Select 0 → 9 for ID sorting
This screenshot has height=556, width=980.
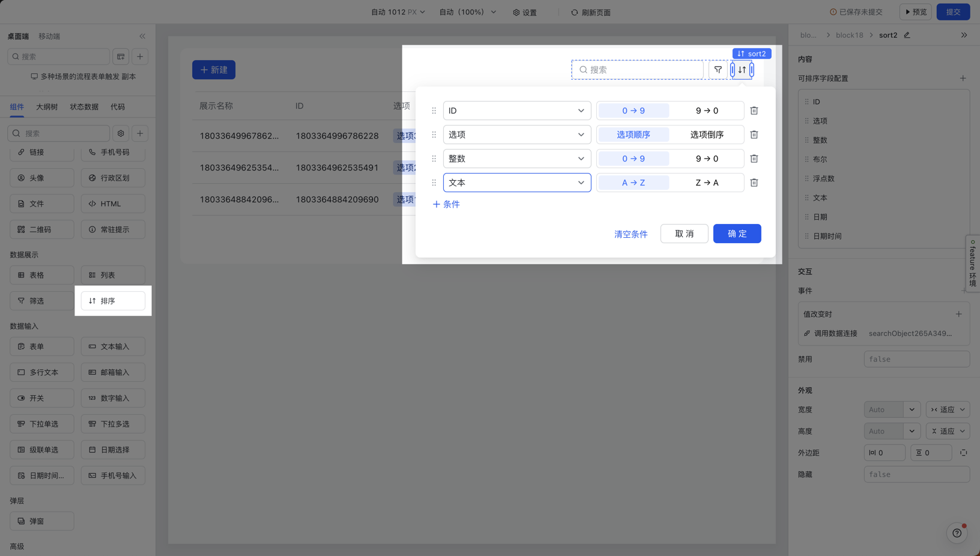pos(634,110)
